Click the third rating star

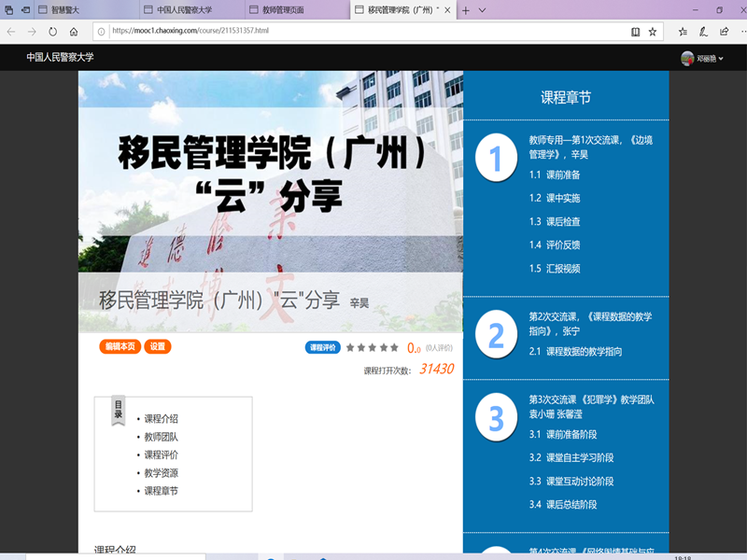pyautogui.click(x=373, y=347)
